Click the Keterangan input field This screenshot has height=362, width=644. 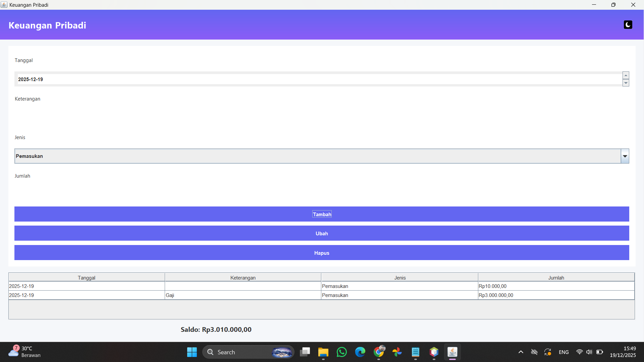[322, 118]
